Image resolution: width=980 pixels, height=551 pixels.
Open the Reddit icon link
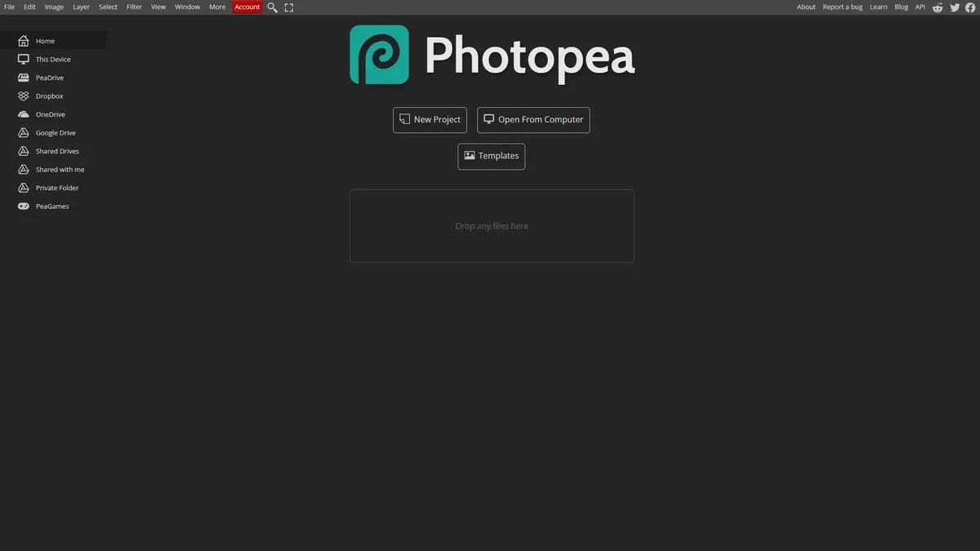[938, 7]
